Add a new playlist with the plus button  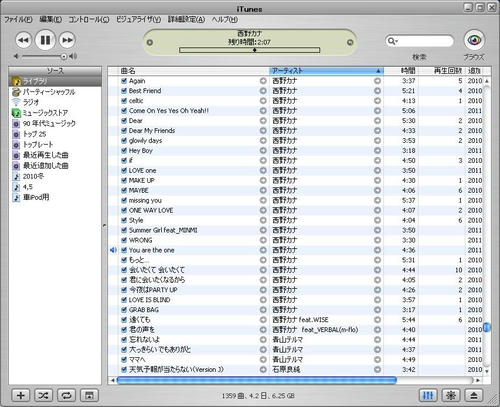coord(21,395)
